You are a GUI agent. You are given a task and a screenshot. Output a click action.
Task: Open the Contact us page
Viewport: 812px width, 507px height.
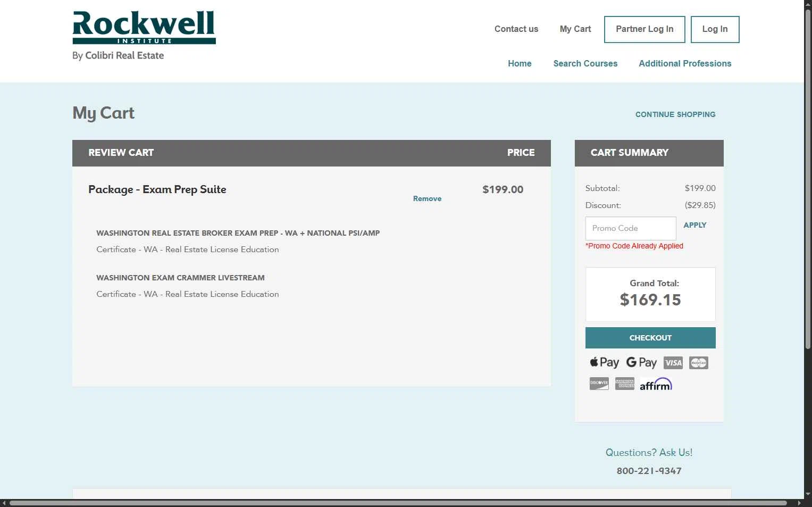click(516, 29)
